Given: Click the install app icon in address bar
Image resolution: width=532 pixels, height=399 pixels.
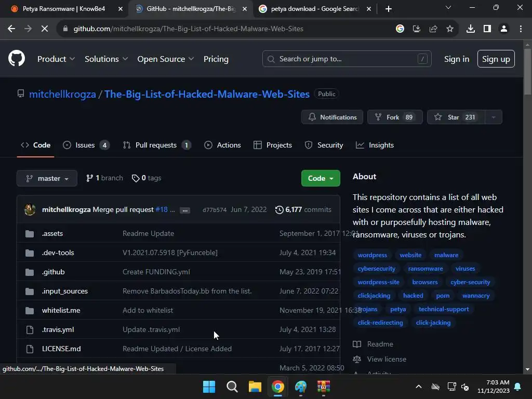Looking at the screenshot, I should point(417,29).
